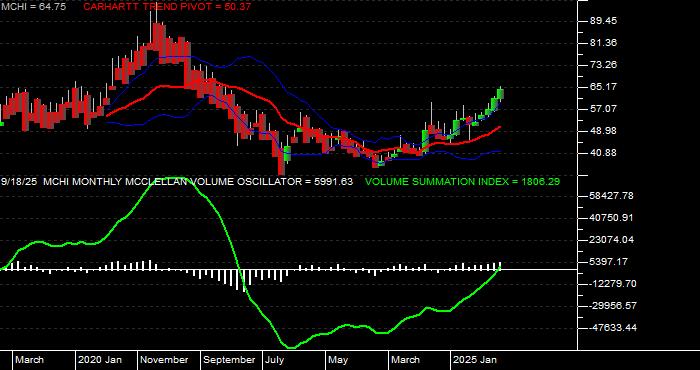Click the September time axis label
Image resolution: width=700 pixels, height=370 pixels.
229,360
